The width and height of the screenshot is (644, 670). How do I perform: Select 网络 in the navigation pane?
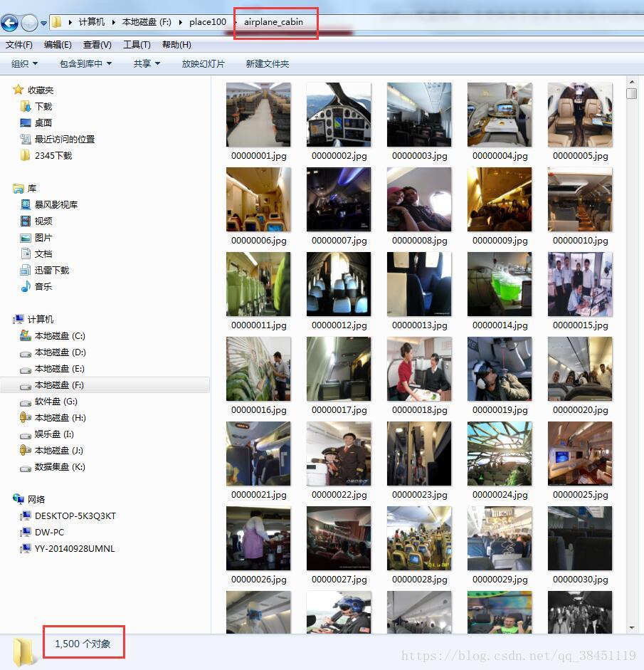pyautogui.click(x=36, y=499)
